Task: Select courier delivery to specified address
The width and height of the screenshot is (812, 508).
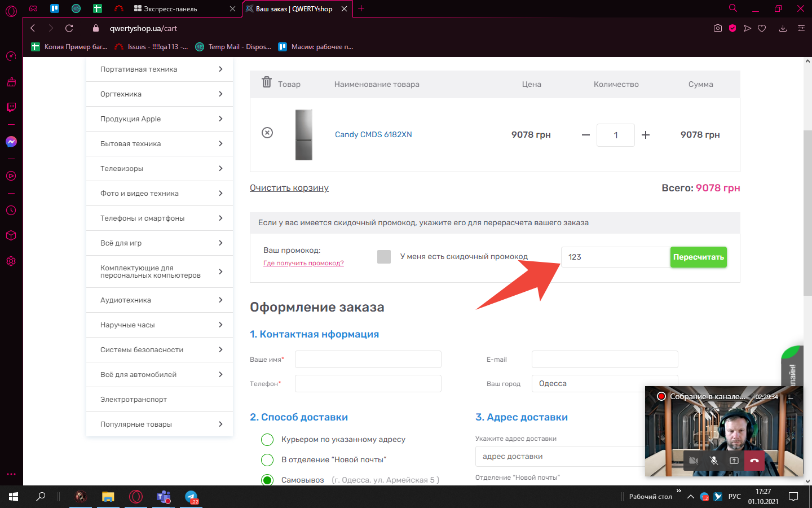Action: pyautogui.click(x=267, y=440)
